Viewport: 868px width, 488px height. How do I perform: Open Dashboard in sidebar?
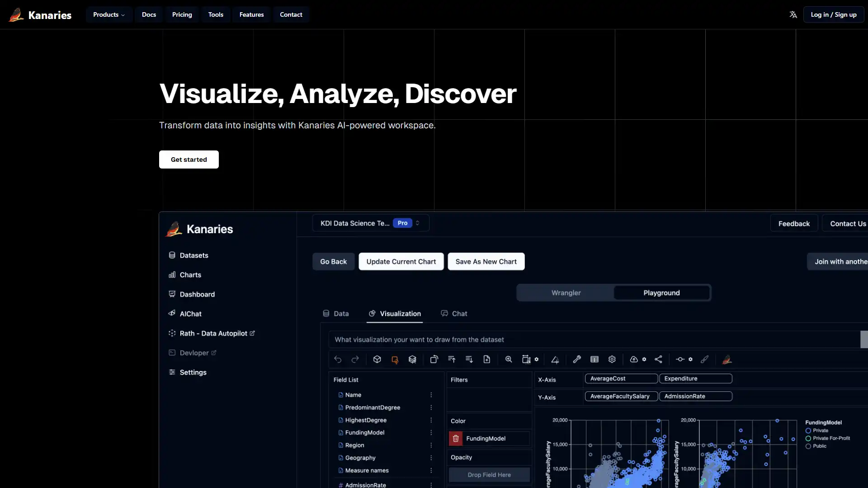pos(192,294)
